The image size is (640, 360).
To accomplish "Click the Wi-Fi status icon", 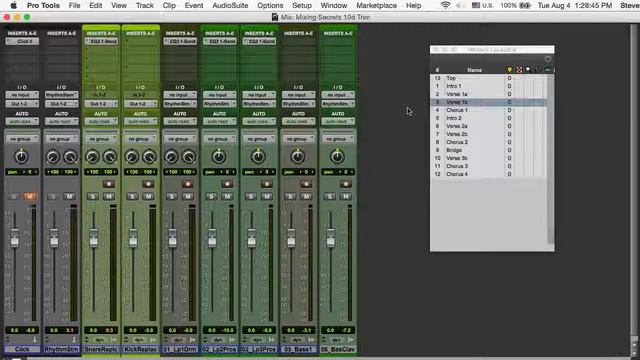I will click(445, 5).
